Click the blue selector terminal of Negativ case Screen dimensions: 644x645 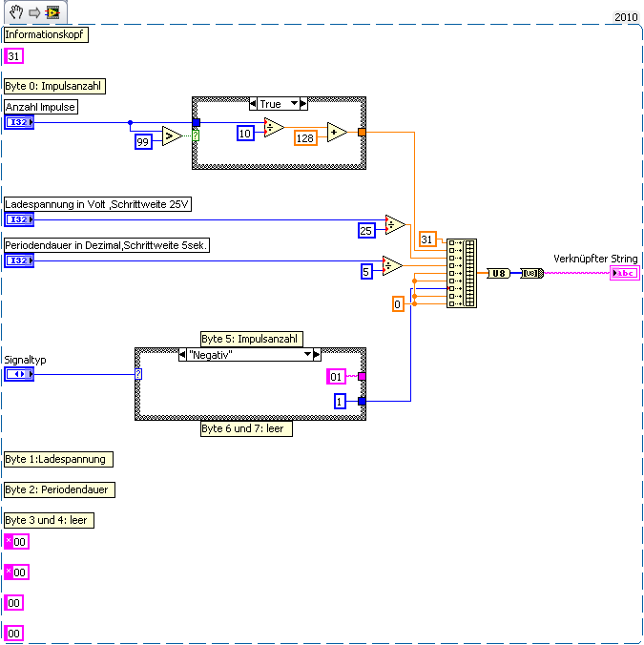coord(138,374)
